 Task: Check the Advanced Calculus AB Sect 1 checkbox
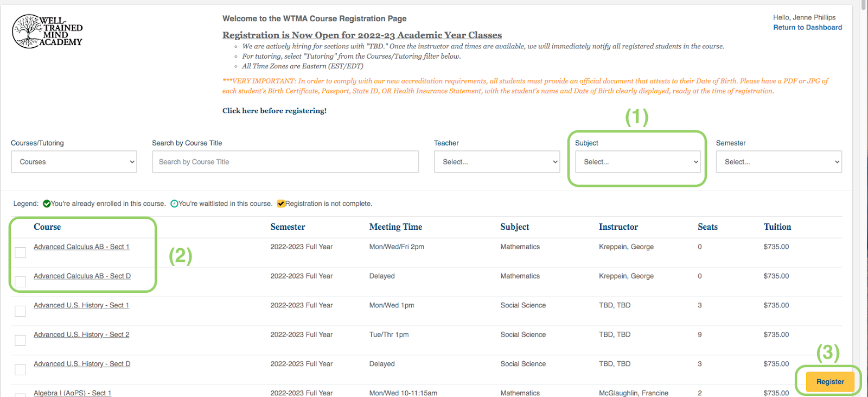click(21, 253)
